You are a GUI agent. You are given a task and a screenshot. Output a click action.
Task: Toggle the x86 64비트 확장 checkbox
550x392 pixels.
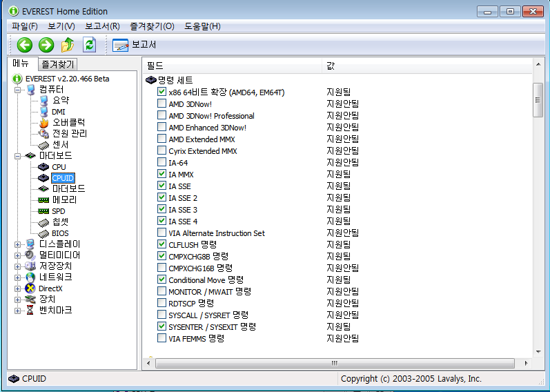click(161, 92)
